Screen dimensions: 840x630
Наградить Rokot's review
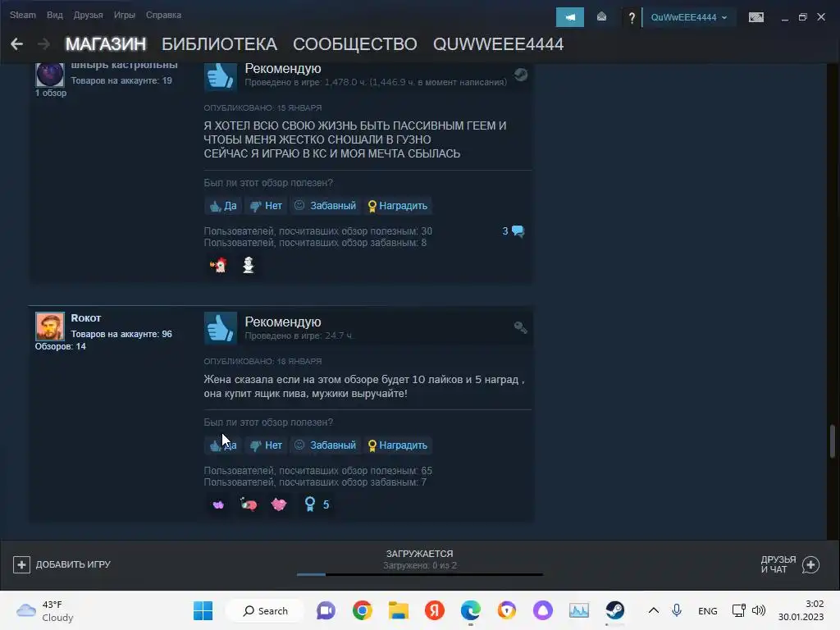pos(398,445)
